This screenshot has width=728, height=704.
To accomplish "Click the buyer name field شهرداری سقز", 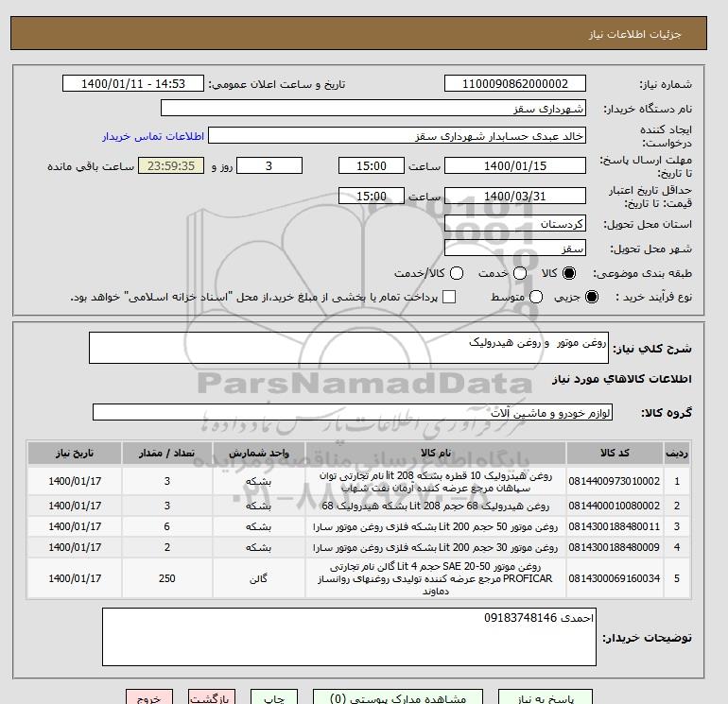I will pyautogui.click(x=373, y=108).
